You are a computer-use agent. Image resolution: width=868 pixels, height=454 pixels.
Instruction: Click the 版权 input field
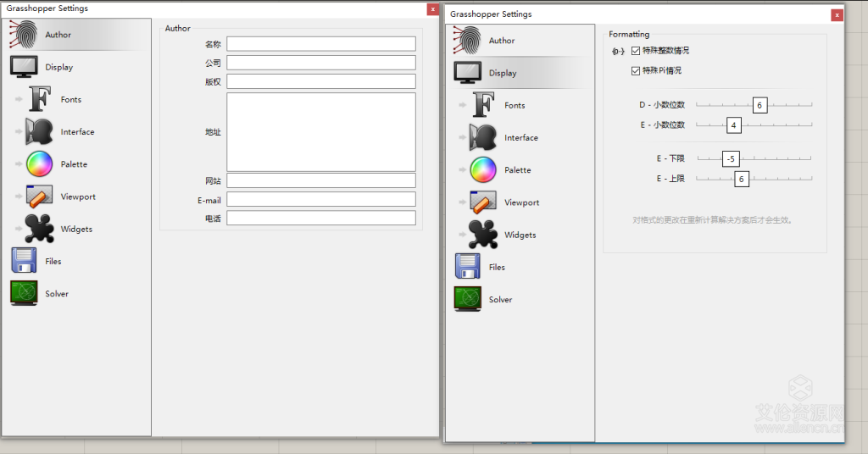[321, 81]
